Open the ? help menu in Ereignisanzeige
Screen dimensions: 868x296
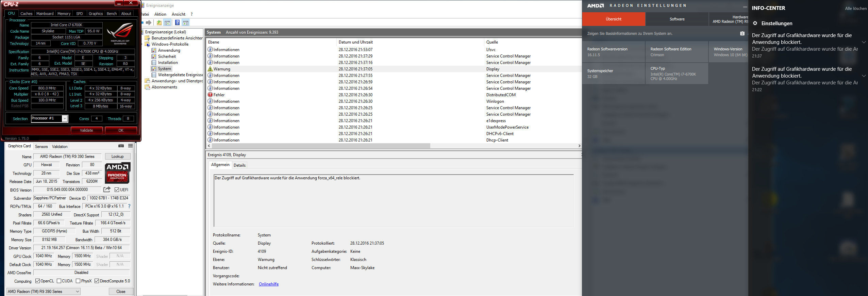coord(191,14)
